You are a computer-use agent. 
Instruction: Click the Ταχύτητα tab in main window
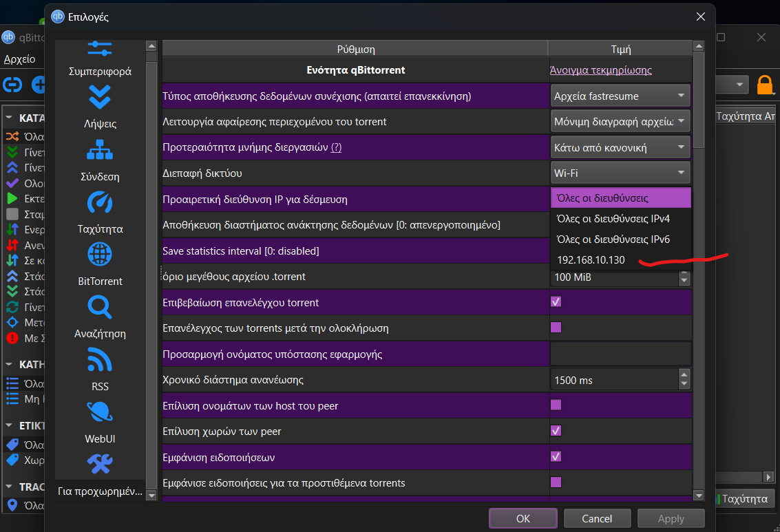click(744, 499)
